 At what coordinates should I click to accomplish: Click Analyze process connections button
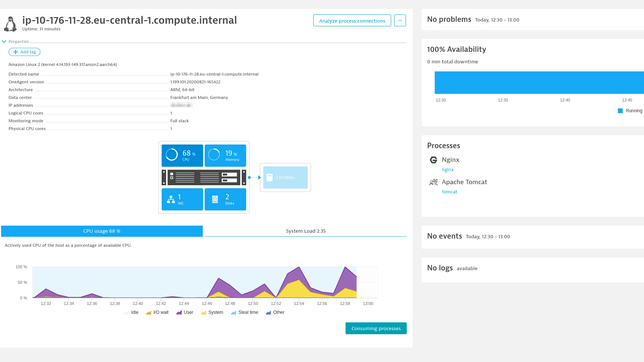(x=352, y=20)
